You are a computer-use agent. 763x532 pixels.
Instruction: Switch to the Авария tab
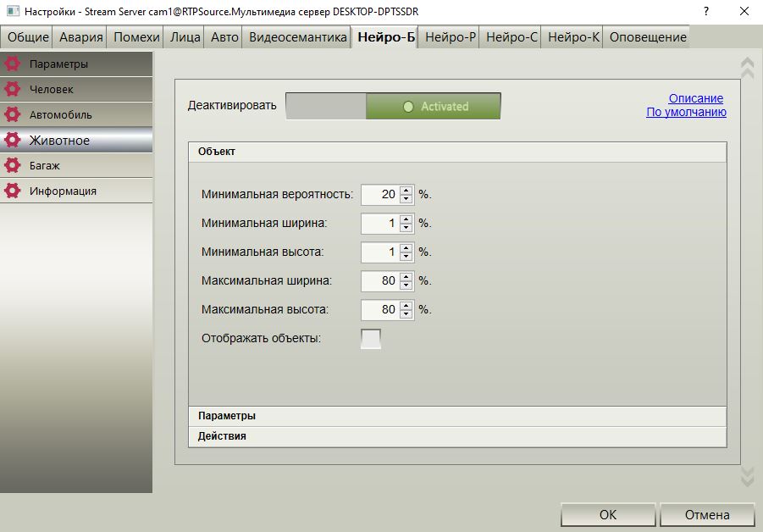(x=80, y=37)
